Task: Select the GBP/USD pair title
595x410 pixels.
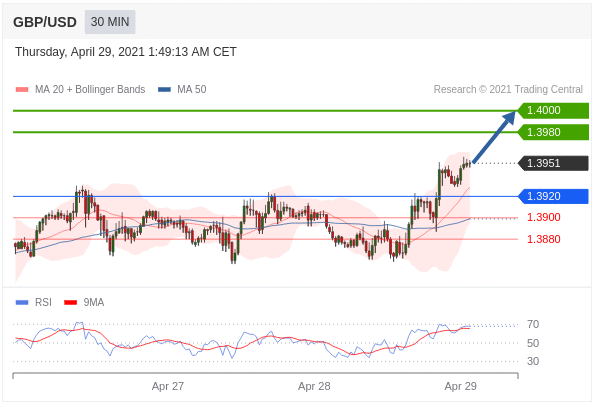Action: pyautogui.click(x=45, y=22)
